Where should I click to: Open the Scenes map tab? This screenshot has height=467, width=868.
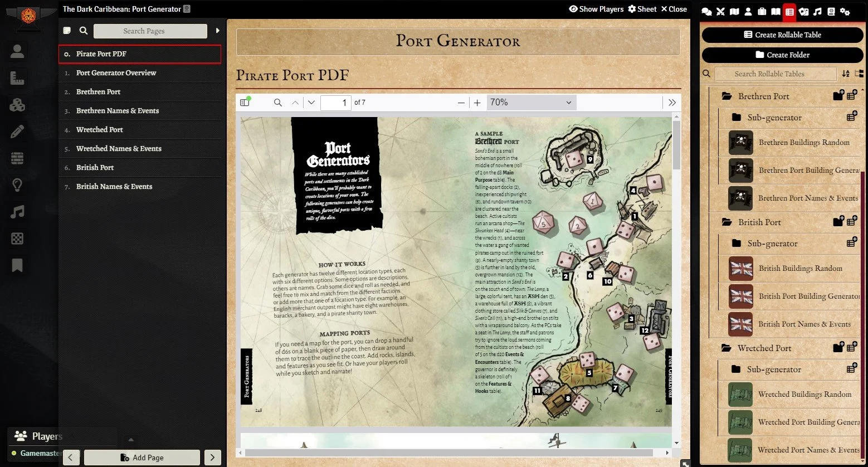point(734,11)
